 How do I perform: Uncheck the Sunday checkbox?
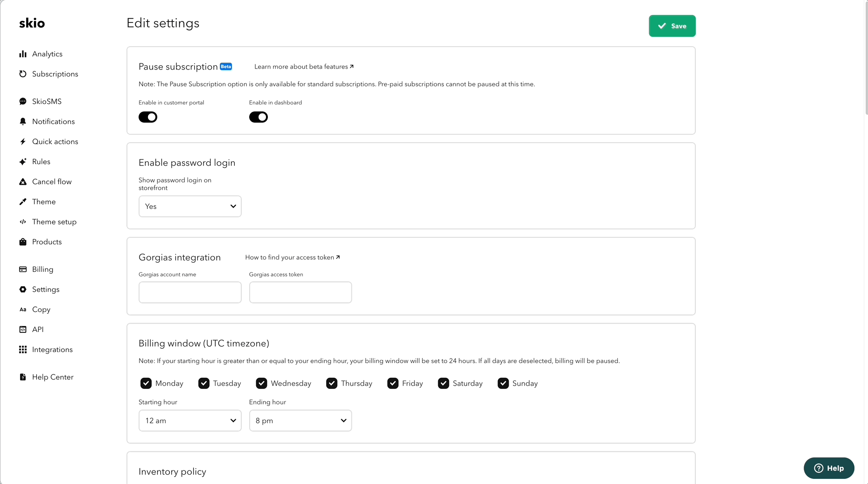pos(503,383)
